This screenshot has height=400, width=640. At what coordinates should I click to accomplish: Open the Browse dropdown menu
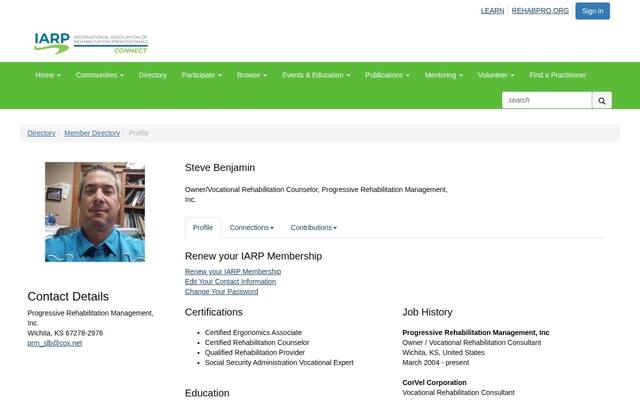[x=251, y=75]
